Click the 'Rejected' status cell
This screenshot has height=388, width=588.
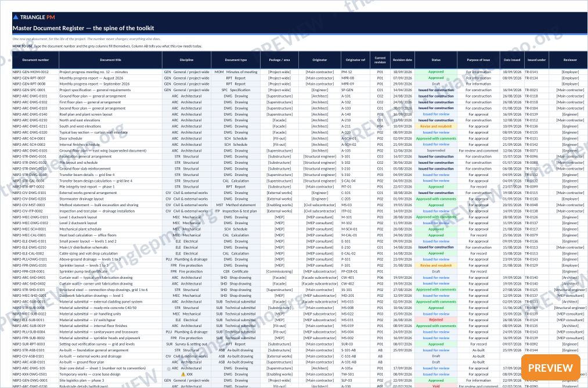[x=436, y=320]
